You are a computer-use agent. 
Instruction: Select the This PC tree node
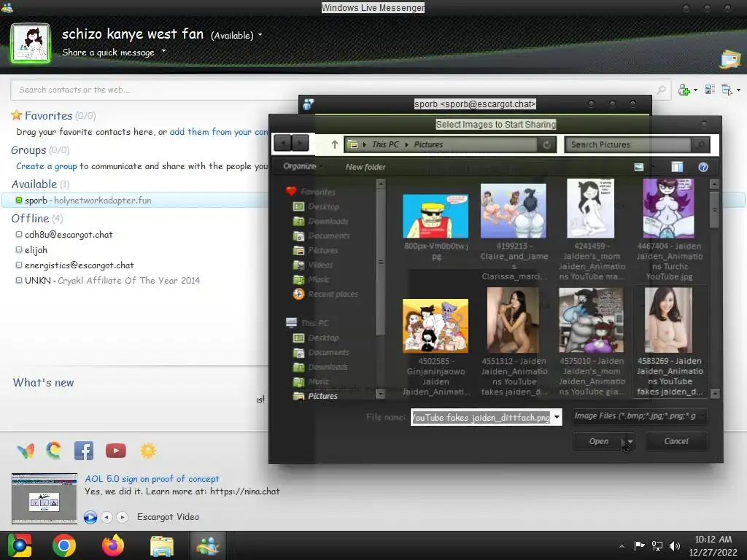[x=308, y=323]
